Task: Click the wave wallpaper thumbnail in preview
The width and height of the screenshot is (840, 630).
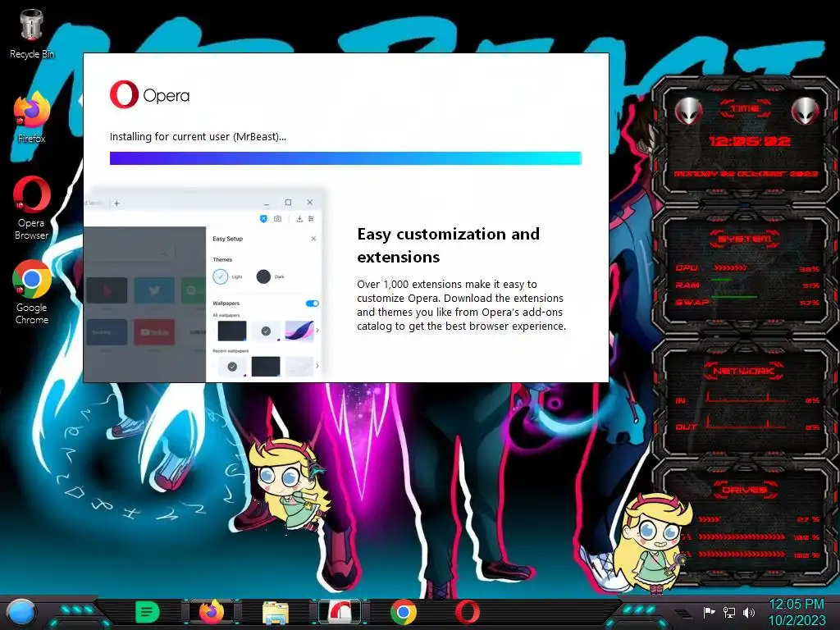Action: point(299,331)
